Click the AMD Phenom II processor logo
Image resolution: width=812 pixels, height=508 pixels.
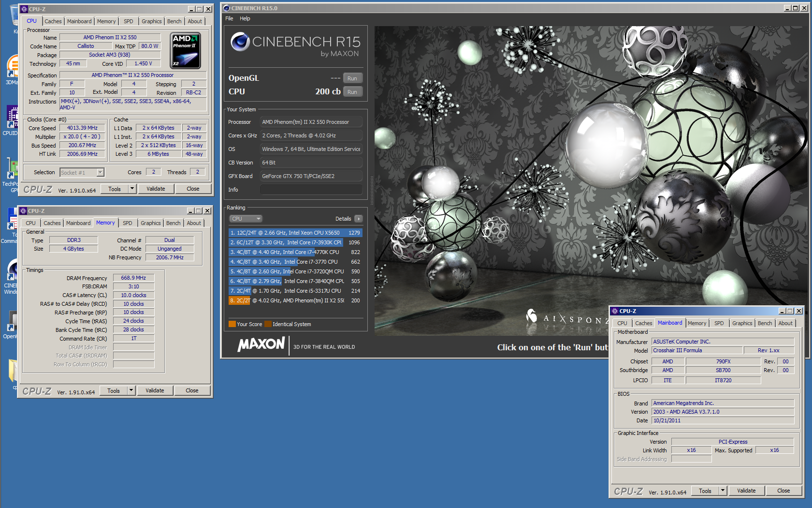[x=186, y=50]
